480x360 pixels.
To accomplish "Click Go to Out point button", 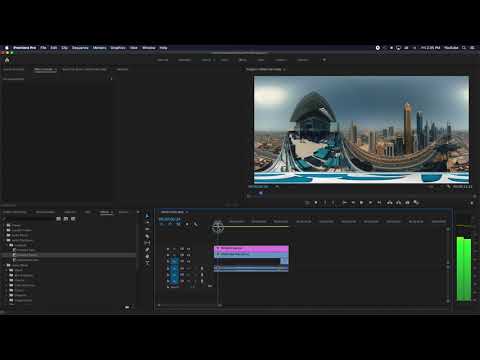I will point(379,202).
